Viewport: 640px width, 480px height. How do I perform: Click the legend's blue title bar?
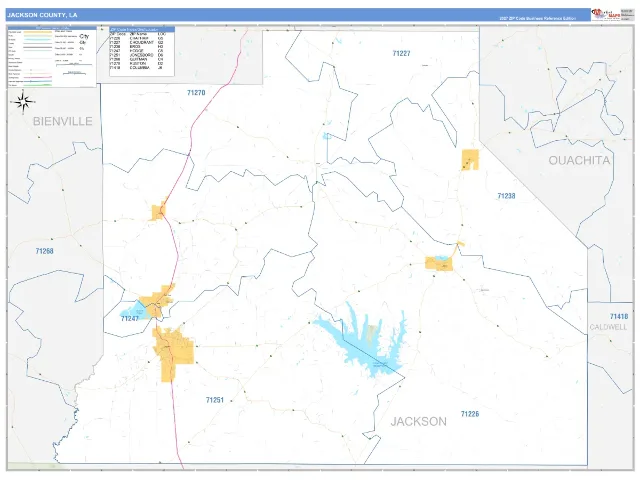coord(52,28)
